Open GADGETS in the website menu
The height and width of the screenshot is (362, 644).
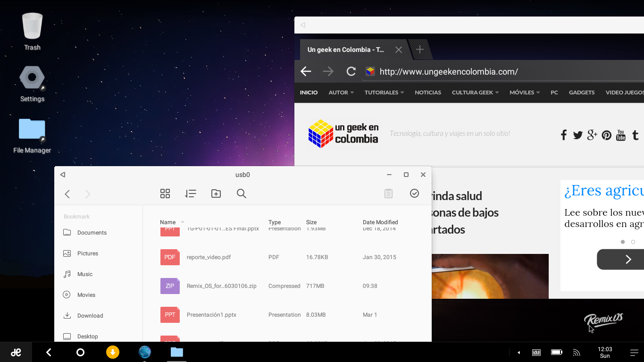(582, 93)
